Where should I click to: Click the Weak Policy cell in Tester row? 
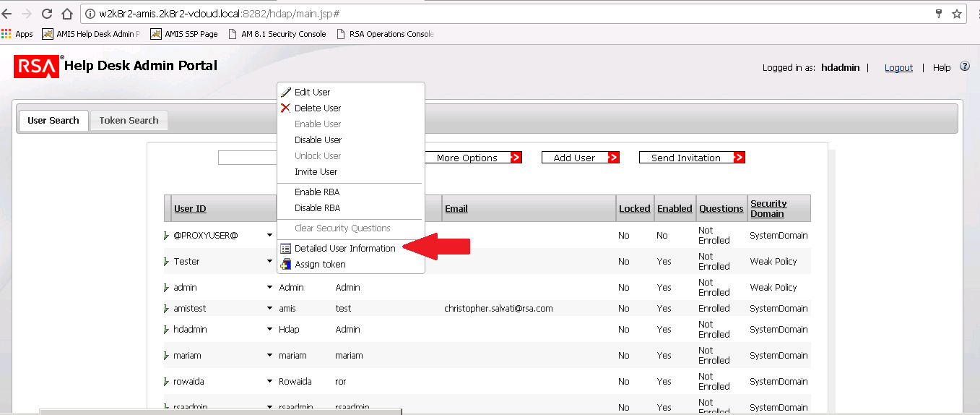(773, 261)
